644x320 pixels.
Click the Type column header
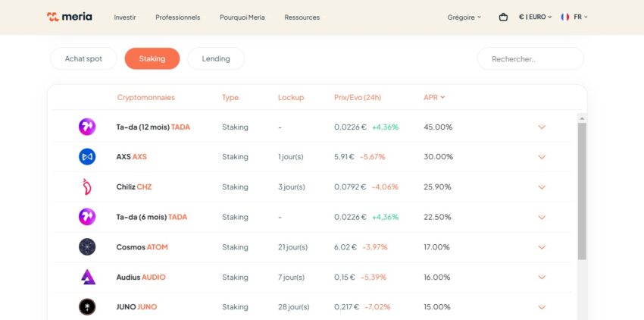coord(230,98)
